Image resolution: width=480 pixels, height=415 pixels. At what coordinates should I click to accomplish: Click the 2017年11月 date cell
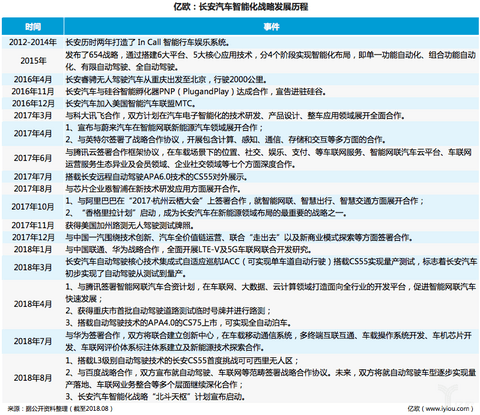tap(33, 225)
